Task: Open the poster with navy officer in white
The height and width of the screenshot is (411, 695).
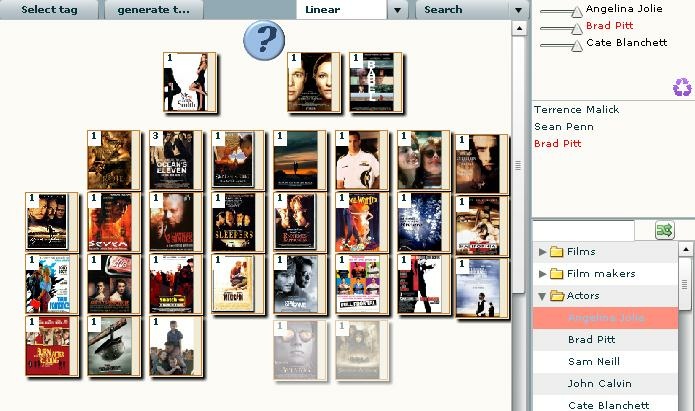Action: coord(362,160)
